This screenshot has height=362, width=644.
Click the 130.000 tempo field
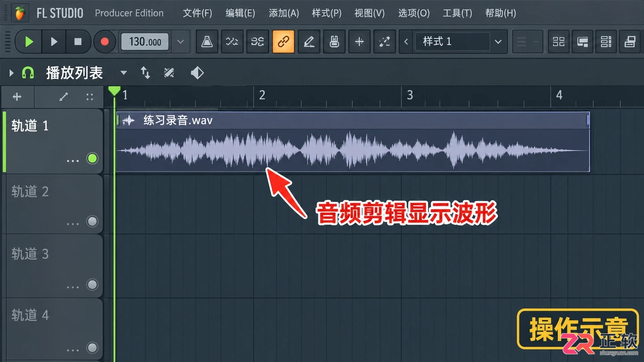click(x=145, y=42)
